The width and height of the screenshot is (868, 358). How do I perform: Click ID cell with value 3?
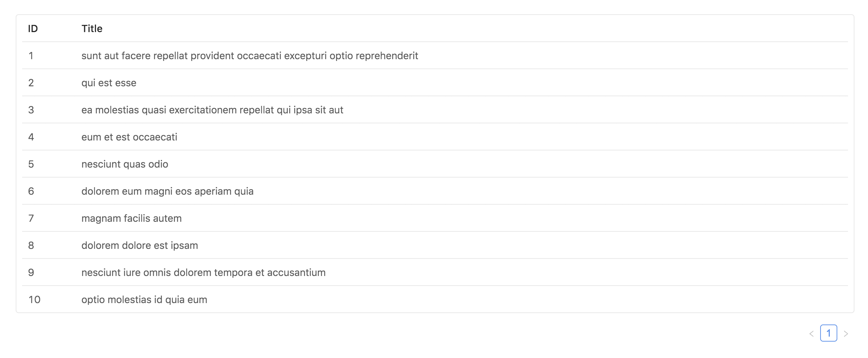(x=31, y=110)
